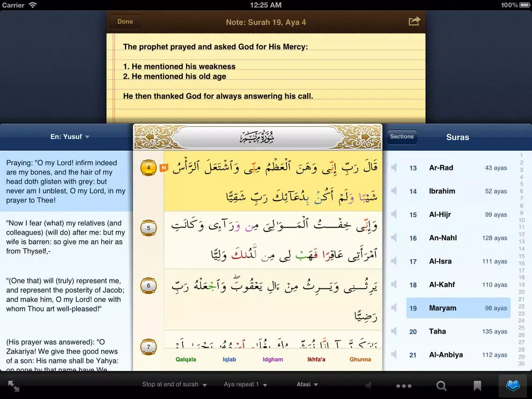Image resolution: width=532 pixels, height=399 pixels.
Task: Toggle full screen with the expand arrows icon
Action: (14, 386)
